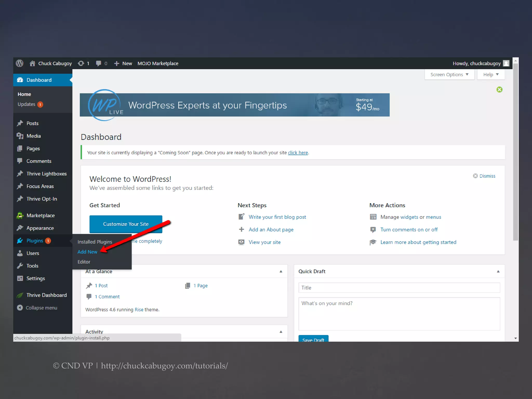Click the comments toggle icon in More Actions

pyautogui.click(x=373, y=230)
